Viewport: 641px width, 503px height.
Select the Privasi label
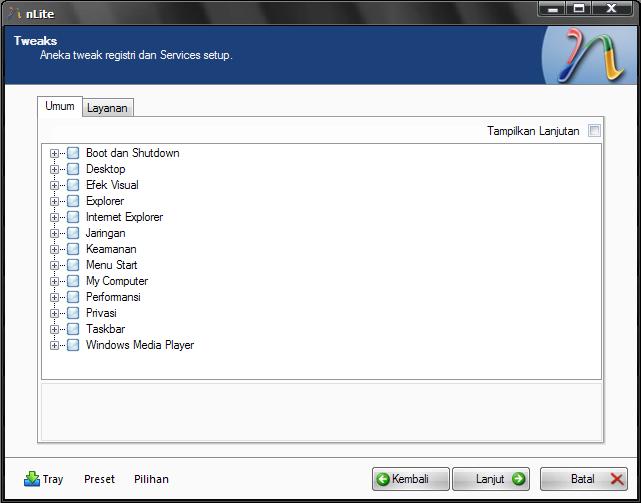[x=101, y=313]
